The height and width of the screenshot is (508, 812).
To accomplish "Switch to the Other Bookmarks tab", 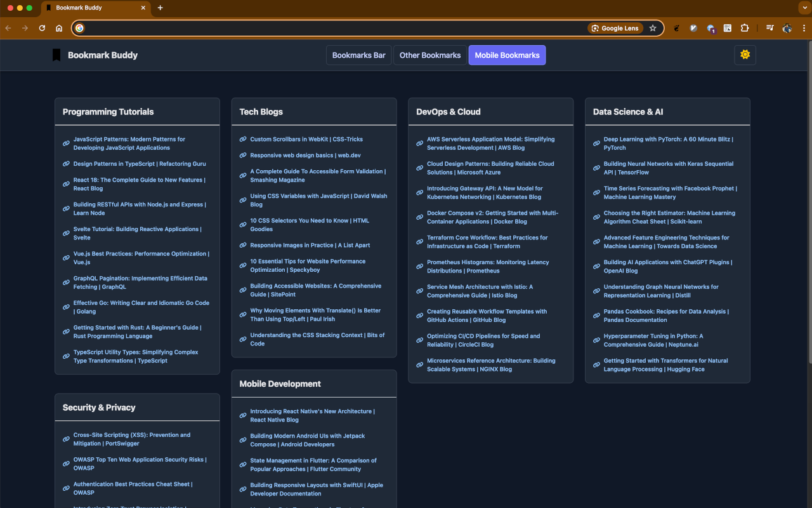I will pos(430,55).
